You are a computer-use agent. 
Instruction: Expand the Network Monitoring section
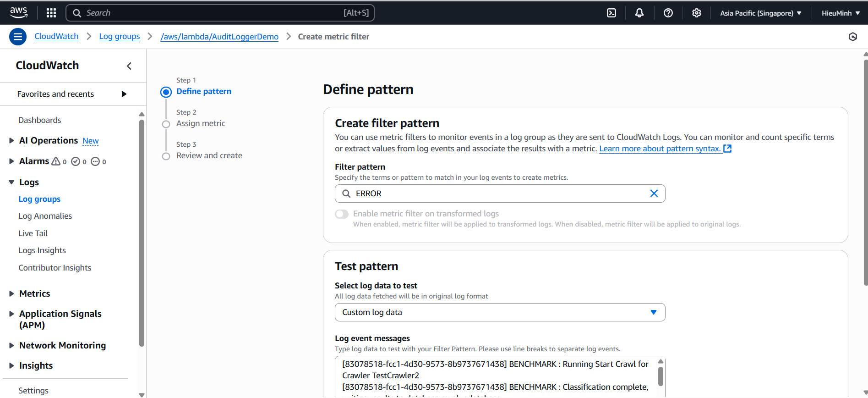tap(11, 345)
